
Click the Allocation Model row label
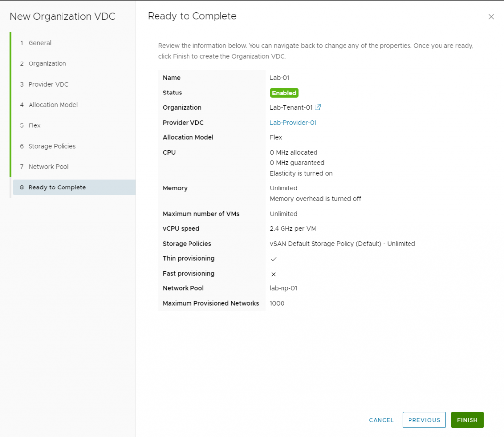pos(188,137)
